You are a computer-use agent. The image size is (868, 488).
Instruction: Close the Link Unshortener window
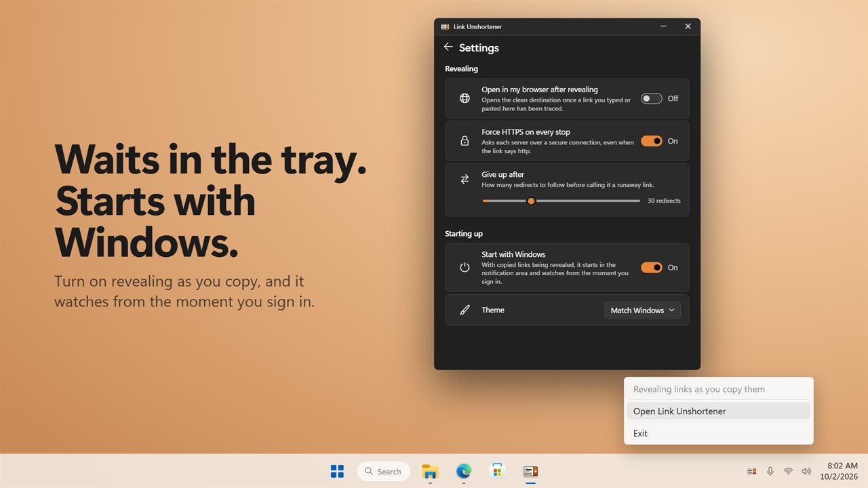tap(688, 26)
